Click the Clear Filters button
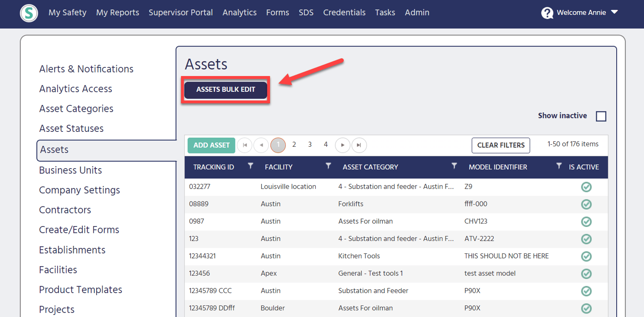Image resolution: width=644 pixels, height=317 pixels. pos(501,145)
